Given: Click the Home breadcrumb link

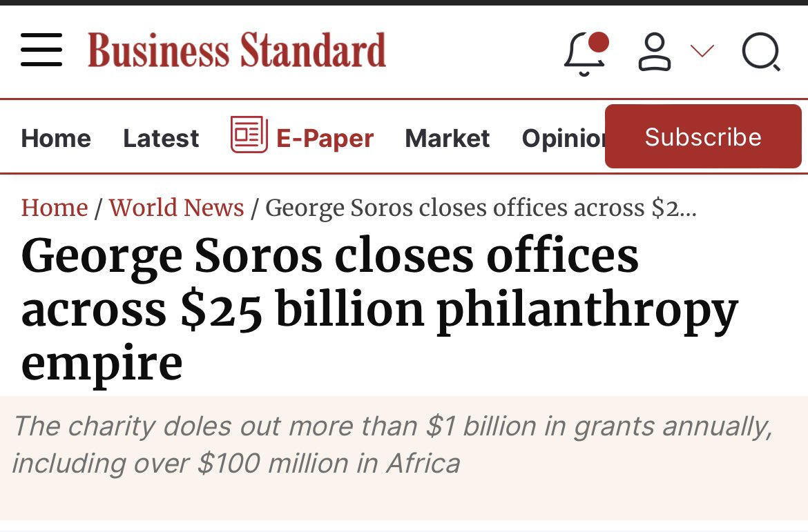Looking at the screenshot, I should point(55,208).
